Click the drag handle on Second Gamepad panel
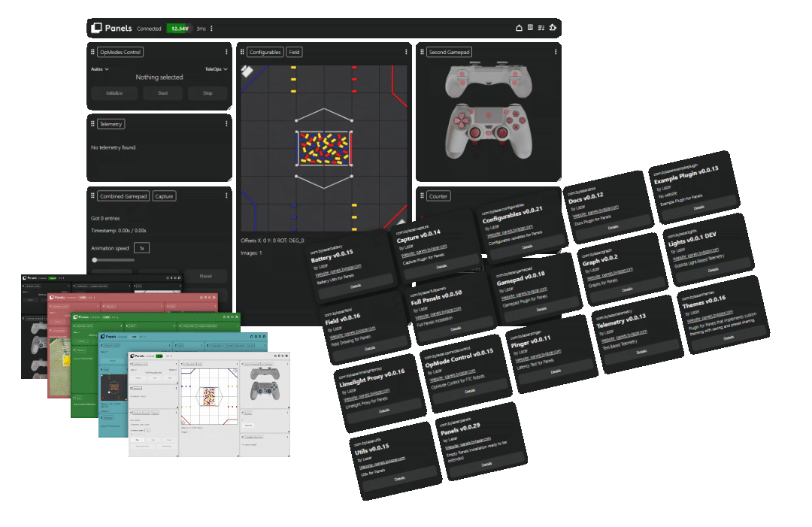 (x=423, y=52)
